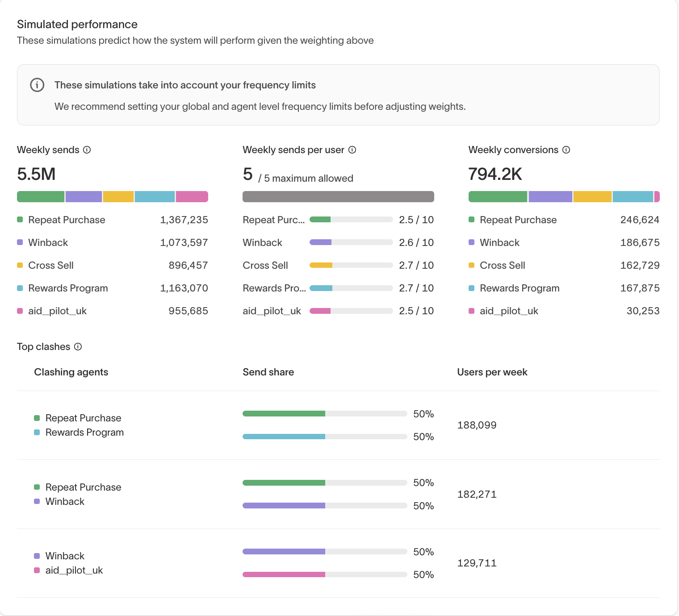
Task: Click info icon beside Top clashes
Action: [x=78, y=347]
